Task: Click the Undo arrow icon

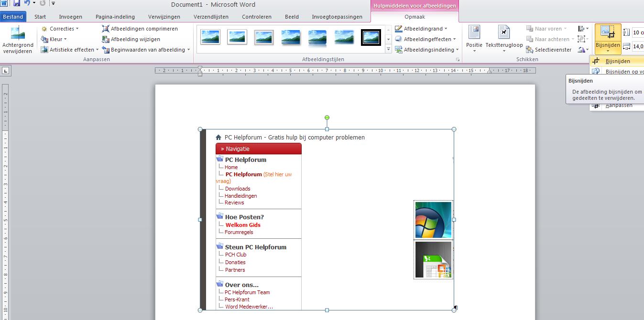Action: (27, 3)
